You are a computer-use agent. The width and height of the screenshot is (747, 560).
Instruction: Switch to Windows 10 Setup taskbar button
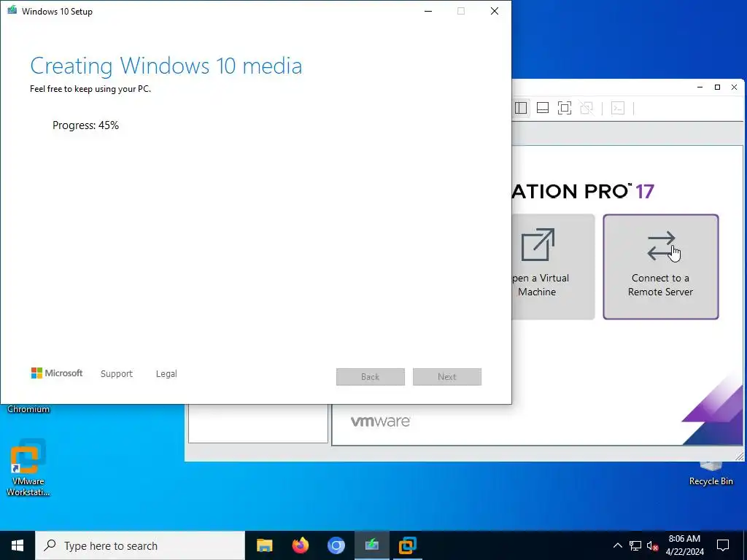click(x=371, y=545)
